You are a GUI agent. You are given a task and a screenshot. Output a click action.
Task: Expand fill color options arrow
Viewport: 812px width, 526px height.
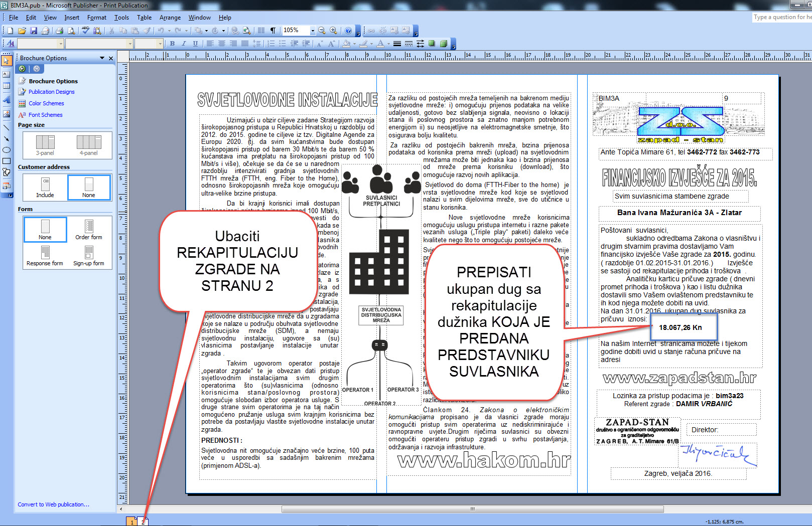point(354,44)
